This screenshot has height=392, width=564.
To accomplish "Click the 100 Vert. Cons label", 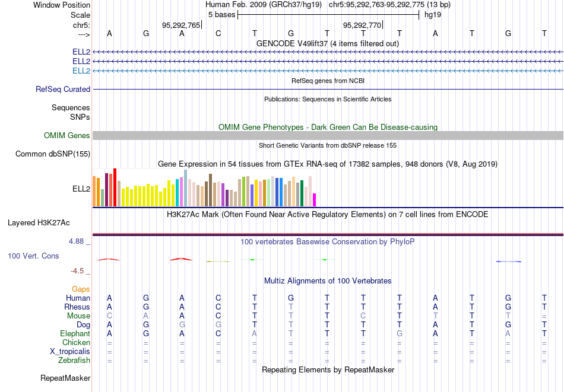I will pyautogui.click(x=33, y=256).
